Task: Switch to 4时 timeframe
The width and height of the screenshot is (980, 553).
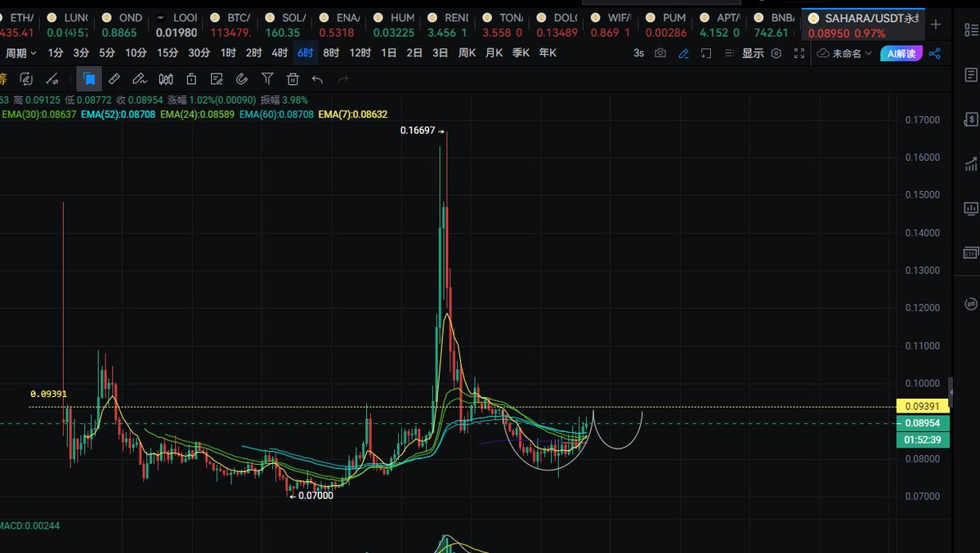Action: [x=280, y=53]
